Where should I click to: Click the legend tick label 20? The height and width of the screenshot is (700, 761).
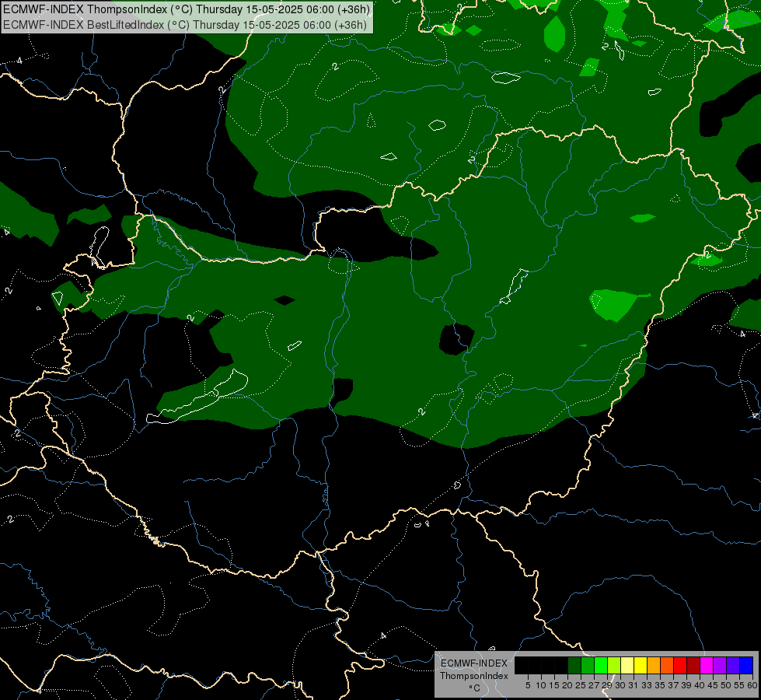point(567,685)
